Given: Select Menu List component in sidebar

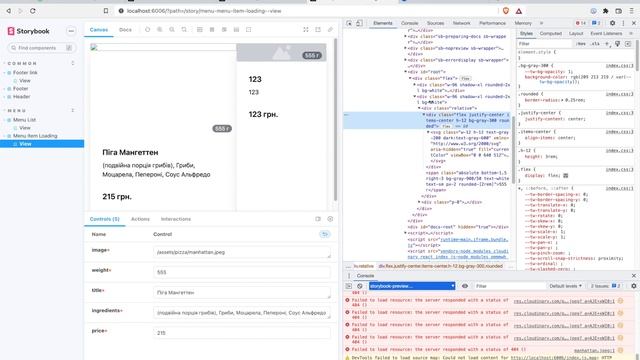Looking at the screenshot, I should [x=24, y=120].
